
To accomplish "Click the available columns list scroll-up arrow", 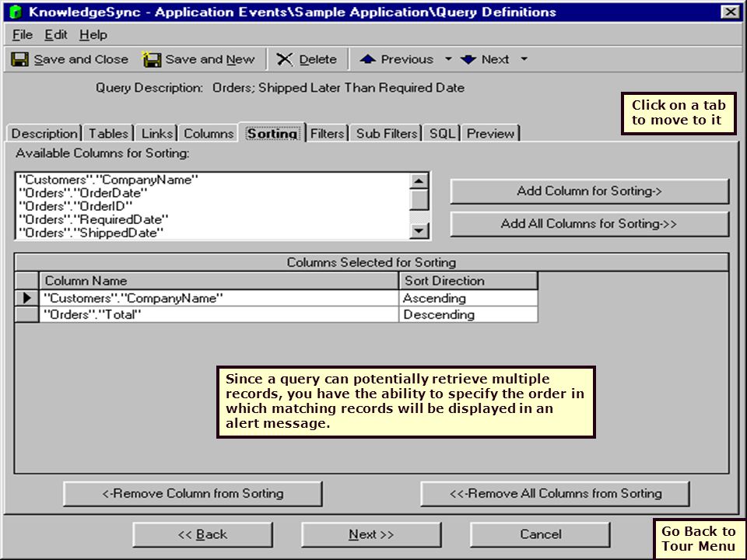I will tap(419, 181).
